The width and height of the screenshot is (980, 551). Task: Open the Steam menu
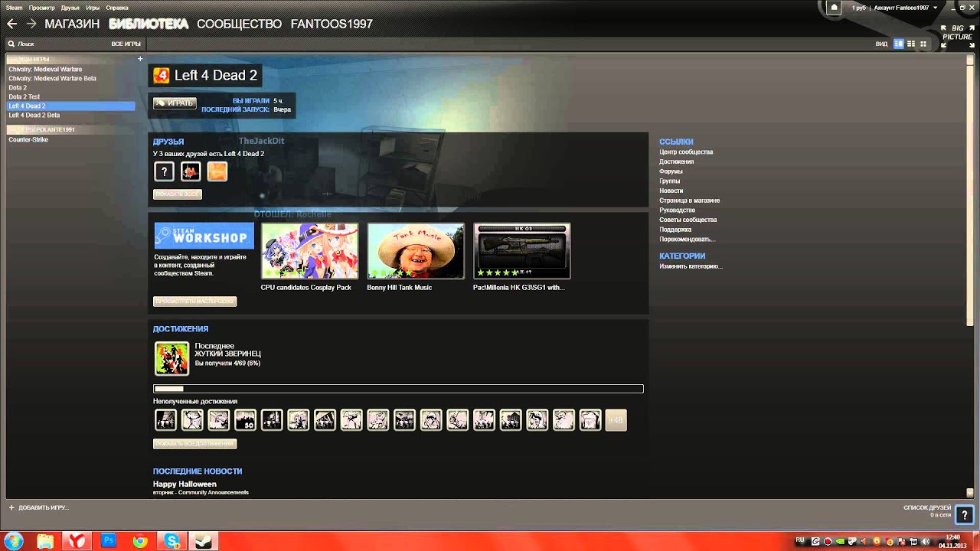[x=14, y=8]
